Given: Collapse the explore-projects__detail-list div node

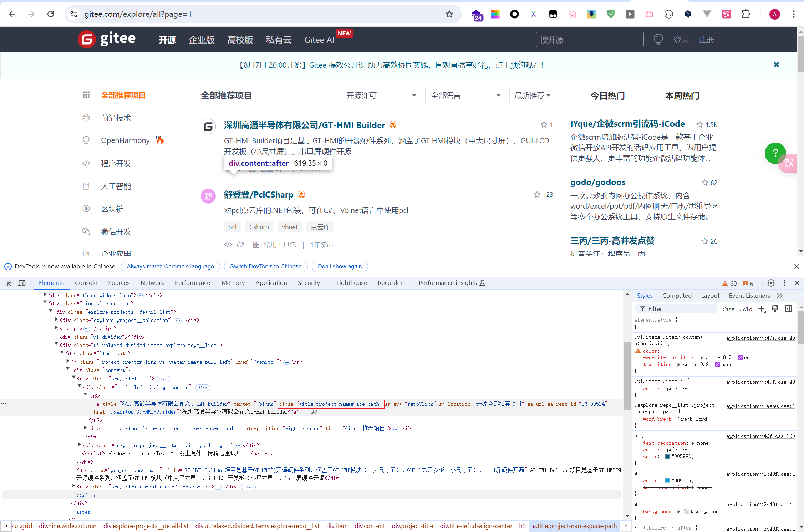Looking at the screenshot, I should [x=51, y=311].
